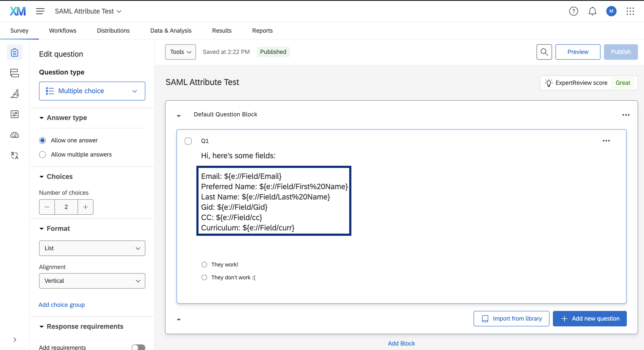Viewport: 644px width, 350px height.
Task: Open the Tools menu
Action: click(180, 52)
